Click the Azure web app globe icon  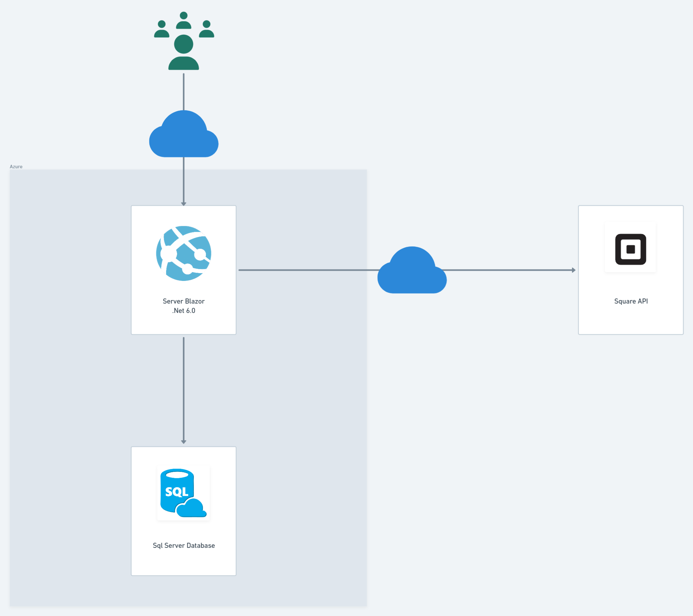click(x=183, y=253)
